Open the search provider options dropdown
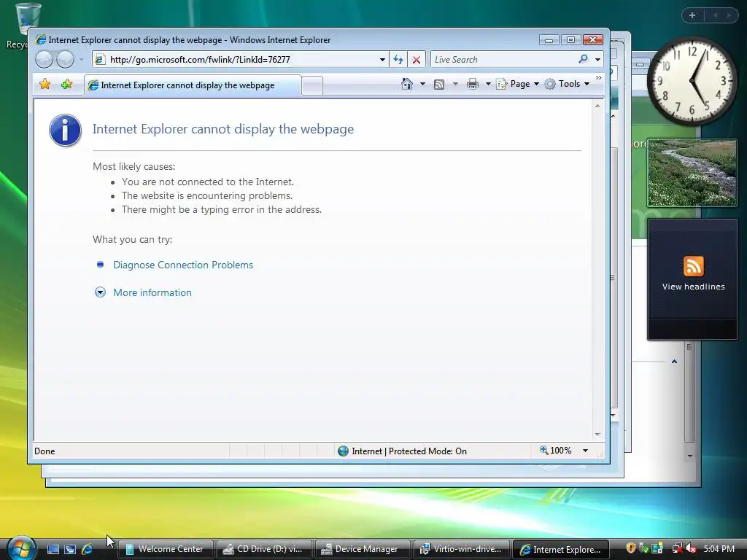Screen dimensions: 747x560 pyautogui.click(x=598, y=60)
